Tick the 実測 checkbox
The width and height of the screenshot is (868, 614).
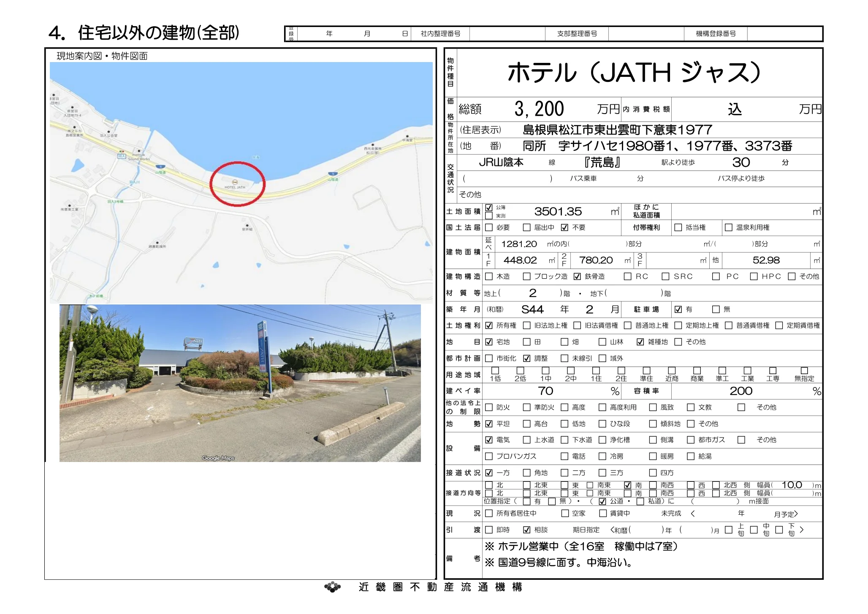[x=489, y=216]
